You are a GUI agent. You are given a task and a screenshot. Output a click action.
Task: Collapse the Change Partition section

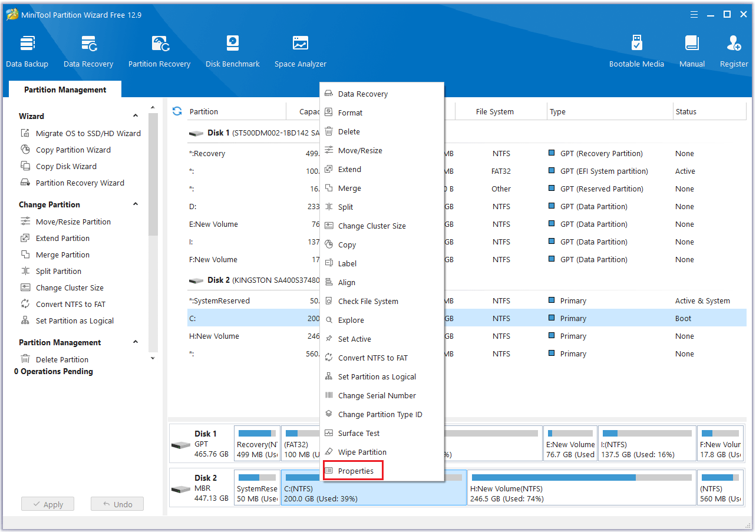(136, 204)
